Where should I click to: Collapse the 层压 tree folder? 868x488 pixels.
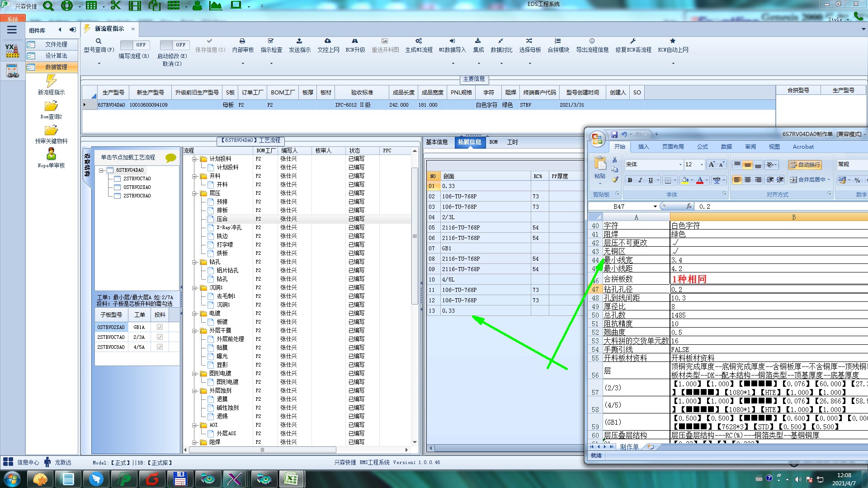(194, 193)
